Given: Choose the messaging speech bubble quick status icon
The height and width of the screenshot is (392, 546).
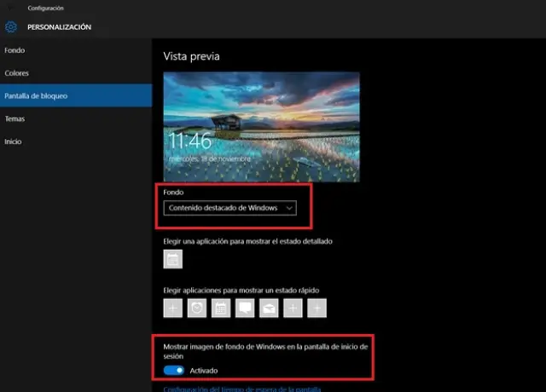Looking at the screenshot, I should (245, 308).
